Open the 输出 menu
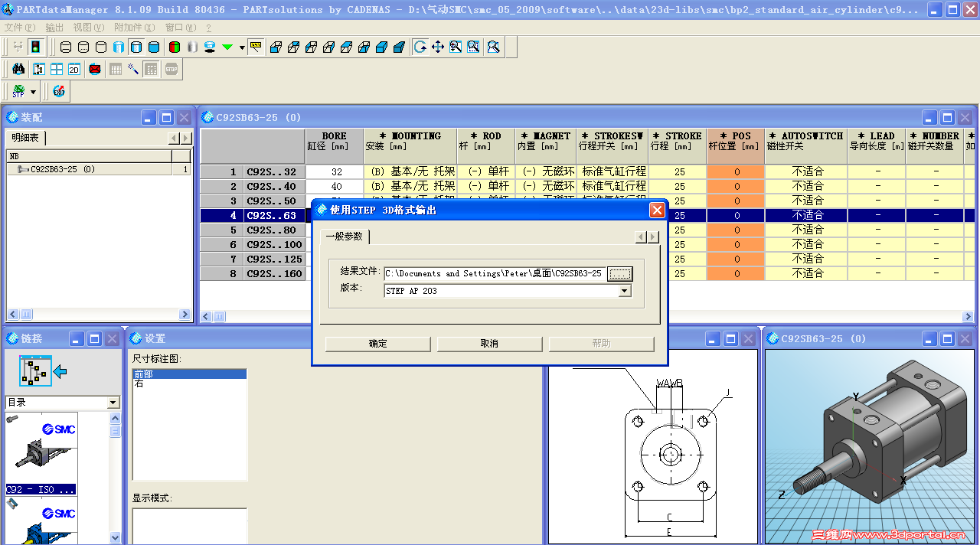980x545 pixels. coord(54,27)
